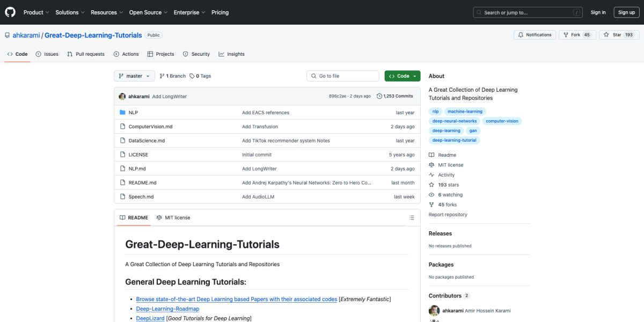Click the nlp topic tag
The width and height of the screenshot is (644, 322).
[x=435, y=111]
